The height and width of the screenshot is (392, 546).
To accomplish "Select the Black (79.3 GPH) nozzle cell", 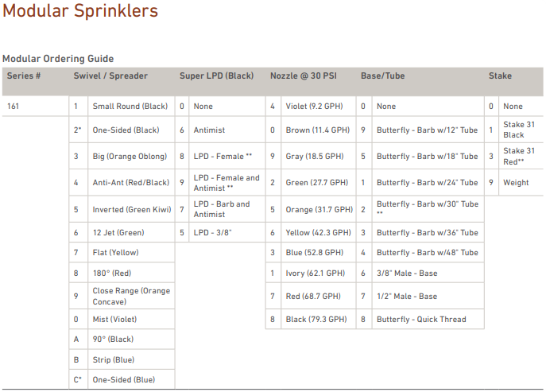I will click(x=316, y=319).
